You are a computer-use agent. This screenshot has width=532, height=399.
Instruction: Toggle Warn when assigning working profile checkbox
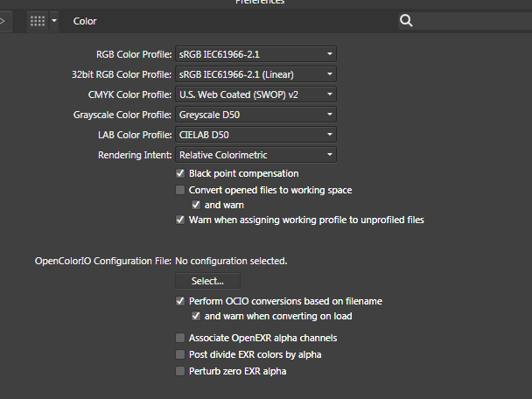pyautogui.click(x=180, y=220)
